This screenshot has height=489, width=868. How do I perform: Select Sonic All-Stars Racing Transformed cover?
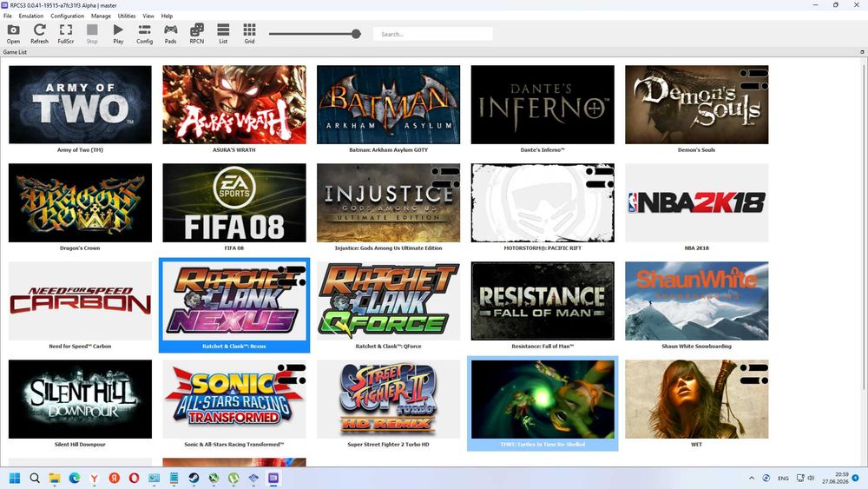click(234, 399)
